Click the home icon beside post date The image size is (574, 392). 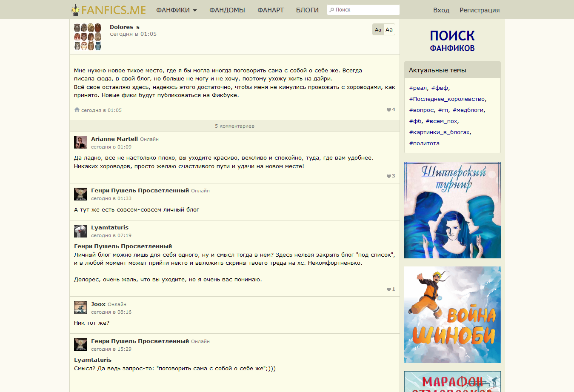point(77,110)
